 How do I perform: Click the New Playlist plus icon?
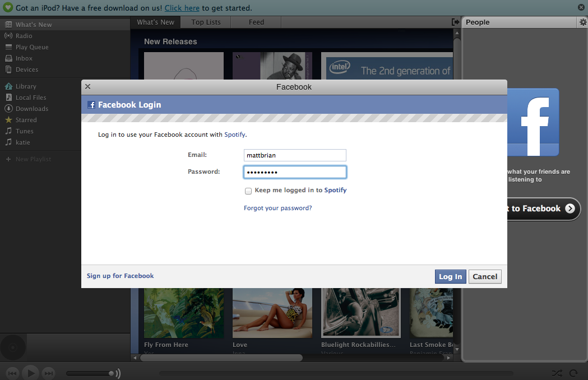8,159
